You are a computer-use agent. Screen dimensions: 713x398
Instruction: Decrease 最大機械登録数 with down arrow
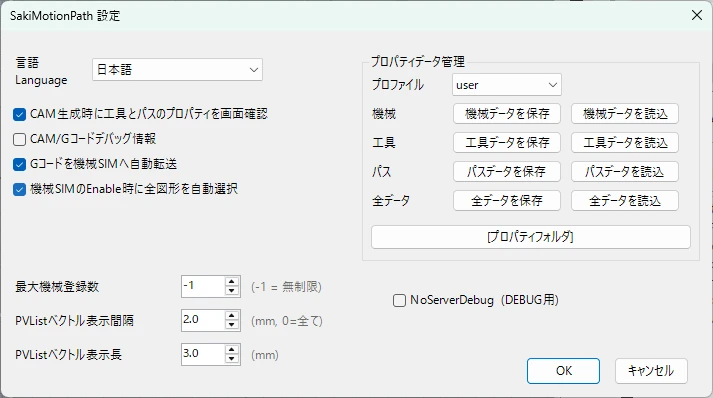tap(232, 291)
